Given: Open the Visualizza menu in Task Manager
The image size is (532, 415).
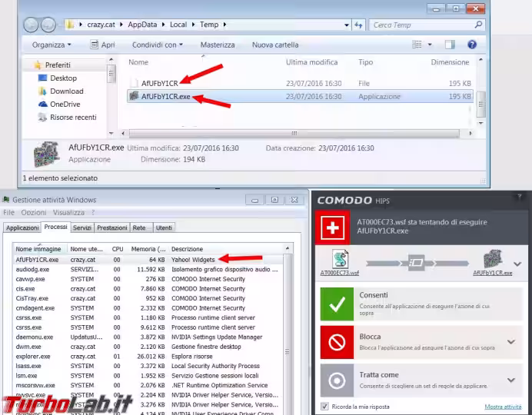Looking at the screenshot, I should 69,212.
